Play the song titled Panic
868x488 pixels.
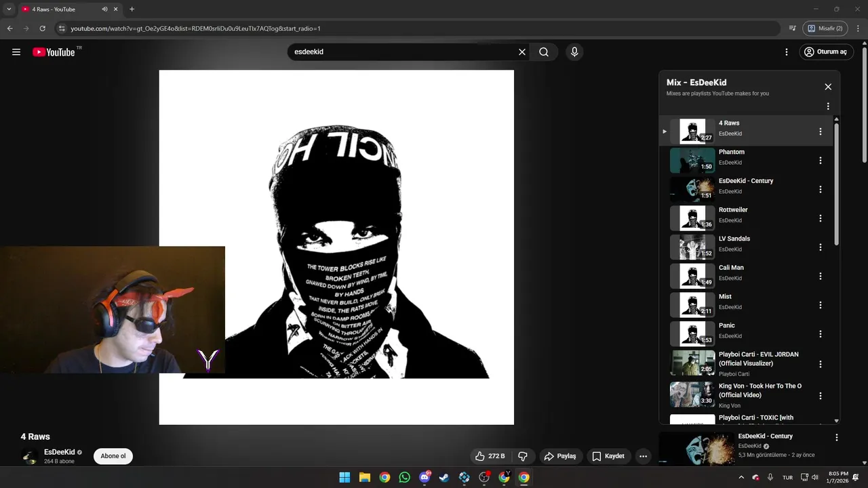pyautogui.click(x=727, y=326)
